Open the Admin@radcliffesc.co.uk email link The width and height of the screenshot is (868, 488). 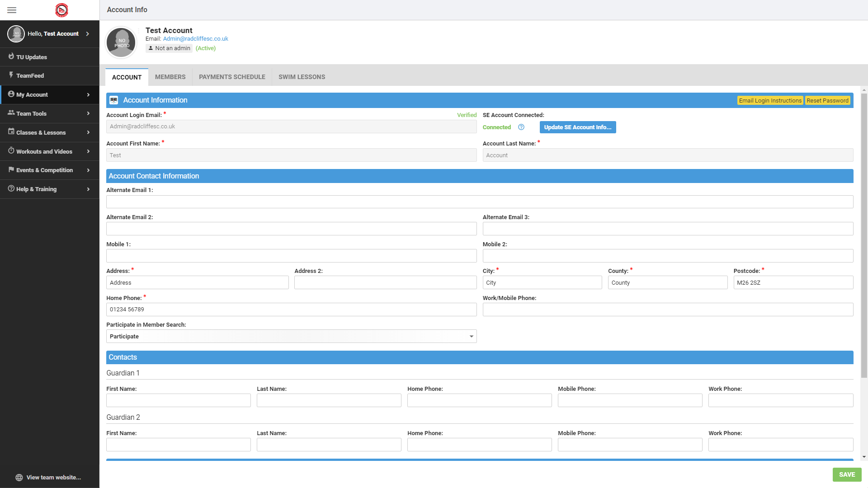(195, 38)
